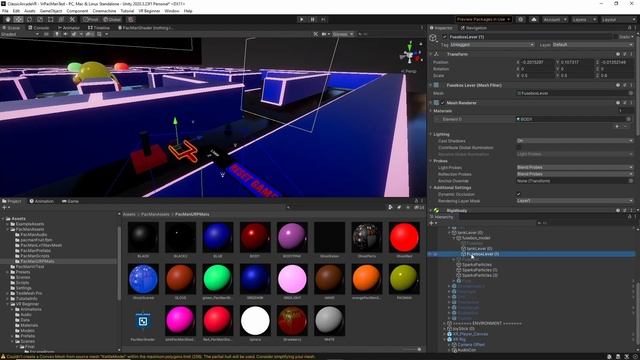The image size is (640, 360).
Task: Open the Layer Default dropdown
Action: [592, 44]
